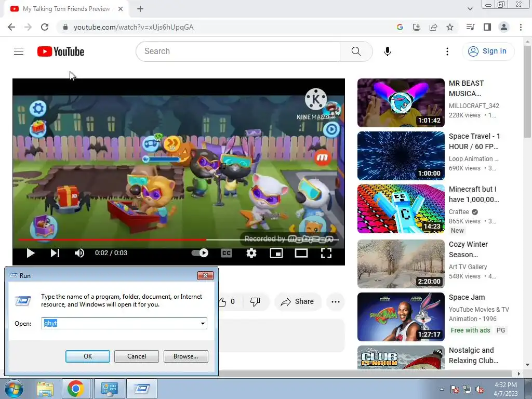Click the horizontal scrollbar right arrow
Image resolution: width=532 pixels, height=399 pixels.
tap(518, 374)
